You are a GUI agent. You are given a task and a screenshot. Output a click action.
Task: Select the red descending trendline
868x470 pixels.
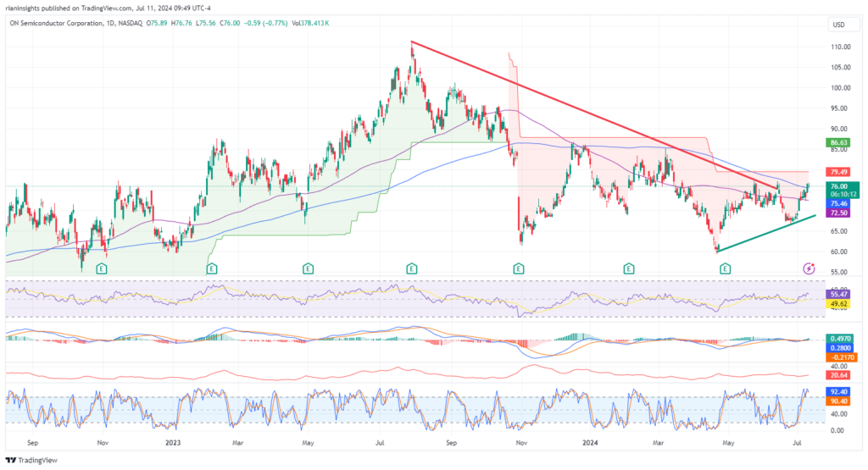[593, 114]
